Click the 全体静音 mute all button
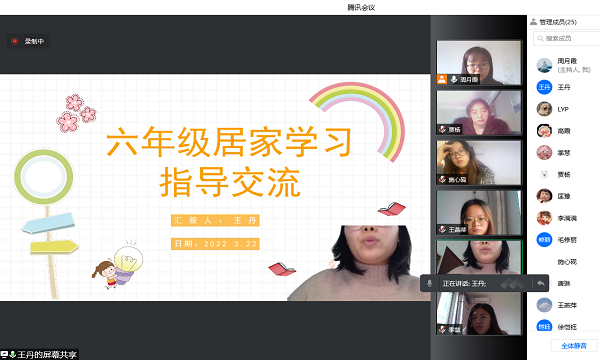 click(574, 346)
